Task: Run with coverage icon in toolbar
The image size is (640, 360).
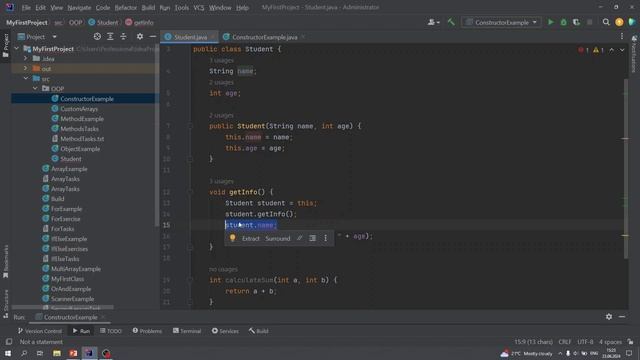Action: pos(576,22)
